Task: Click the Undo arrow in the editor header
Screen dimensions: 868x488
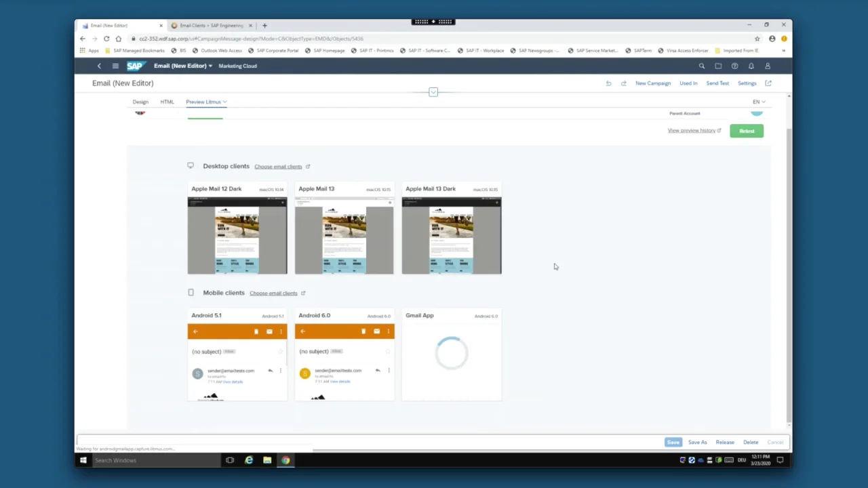Action: (x=608, y=83)
